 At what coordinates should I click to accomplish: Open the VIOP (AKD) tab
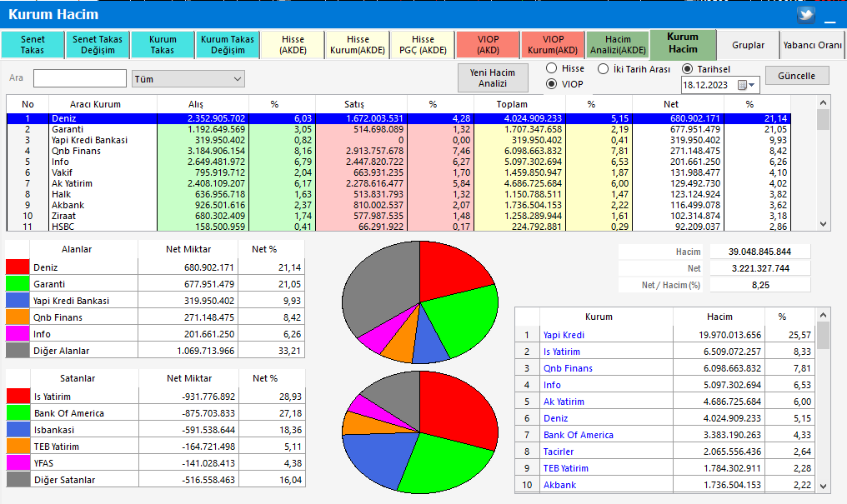pyautogui.click(x=488, y=45)
